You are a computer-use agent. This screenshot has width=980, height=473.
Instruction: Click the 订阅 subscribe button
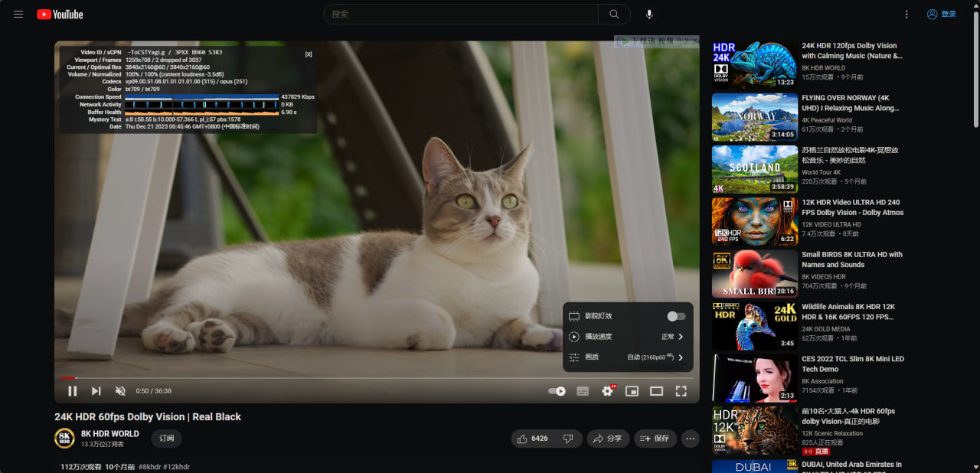(167, 439)
